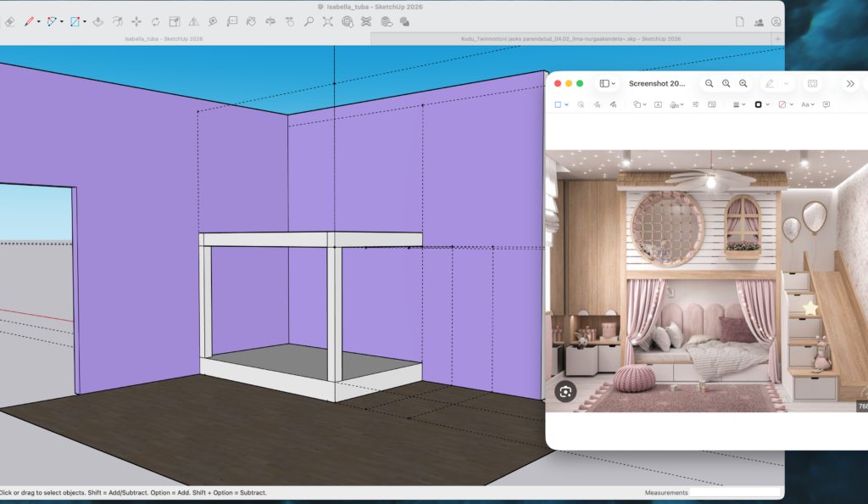This screenshot has width=868, height=504.
Task: Select the Rotate tool
Action: 155,21
